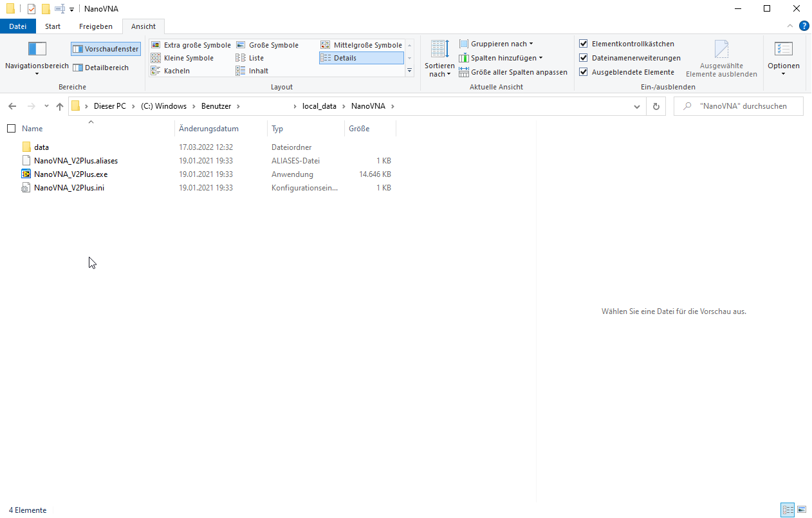
Task: Toggle the select-all checkbox in header
Action: click(11, 129)
